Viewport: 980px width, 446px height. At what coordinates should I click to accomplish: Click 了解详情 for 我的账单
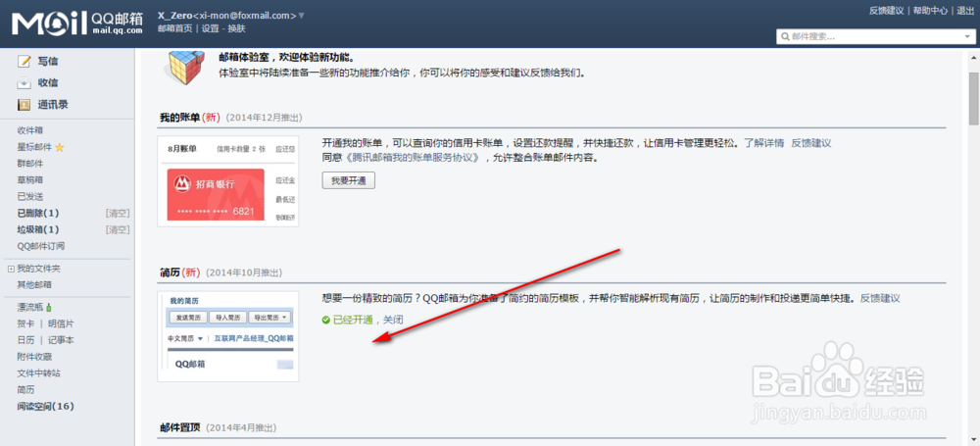[763, 143]
